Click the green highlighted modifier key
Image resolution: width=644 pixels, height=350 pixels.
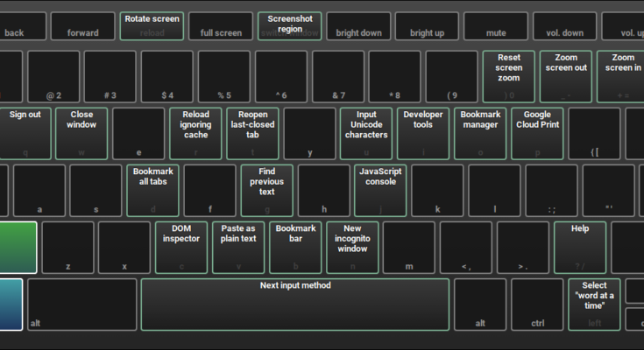(18, 248)
